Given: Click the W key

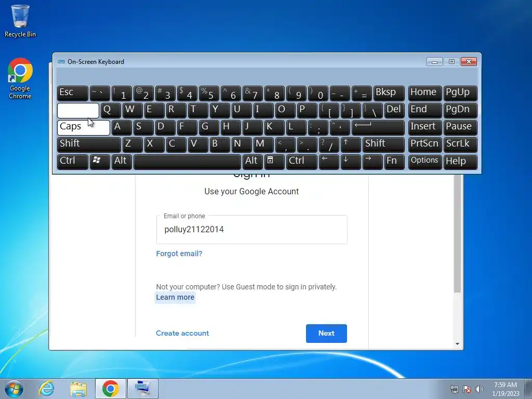Looking at the screenshot, I should pos(132,110).
